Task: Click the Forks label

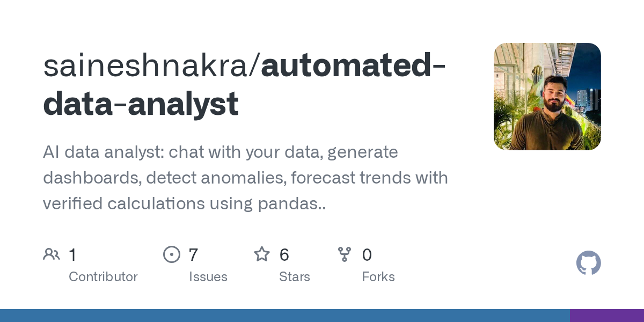Action: pos(378,277)
